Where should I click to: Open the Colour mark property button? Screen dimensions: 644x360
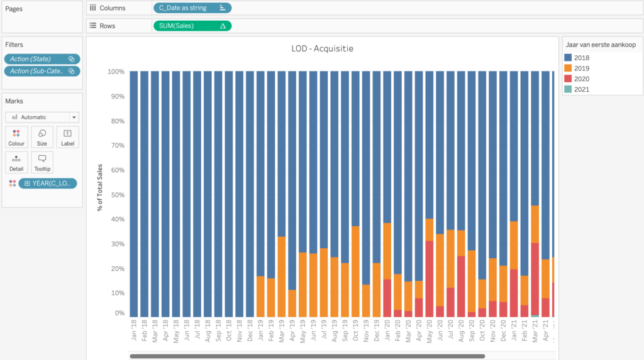pyautogui.click(x=16, y=136)
